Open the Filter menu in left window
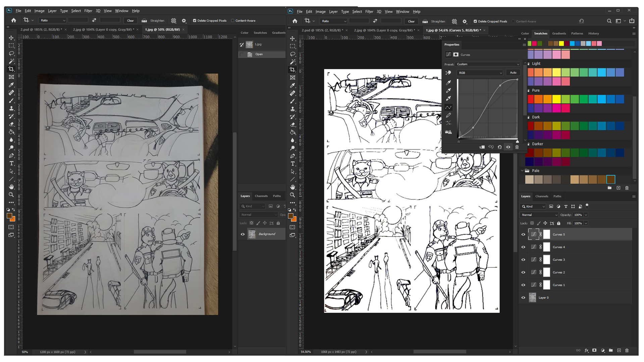 88,11
